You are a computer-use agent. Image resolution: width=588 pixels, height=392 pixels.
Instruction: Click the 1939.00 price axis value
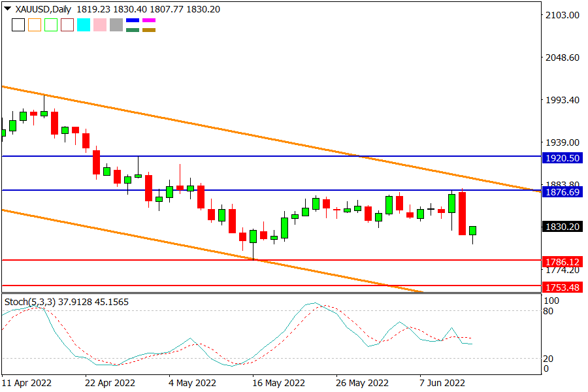563,142
